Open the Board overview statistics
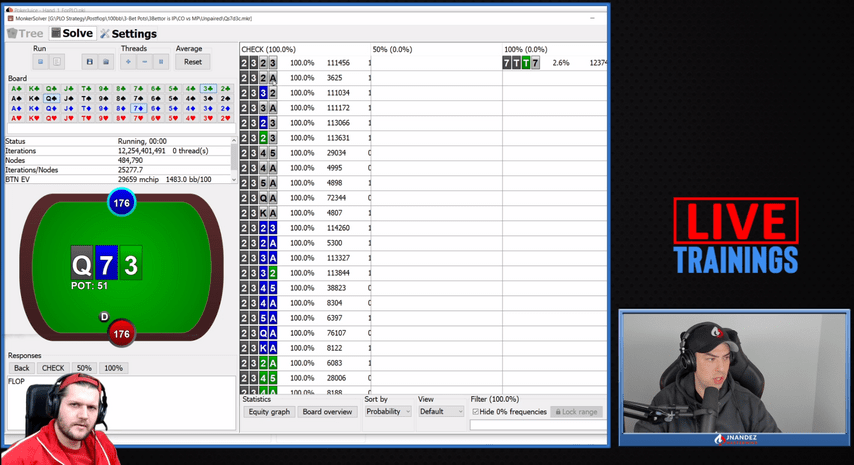Image resolution: width=854 pixels, height=465 pixels. (x=327, y=412)
